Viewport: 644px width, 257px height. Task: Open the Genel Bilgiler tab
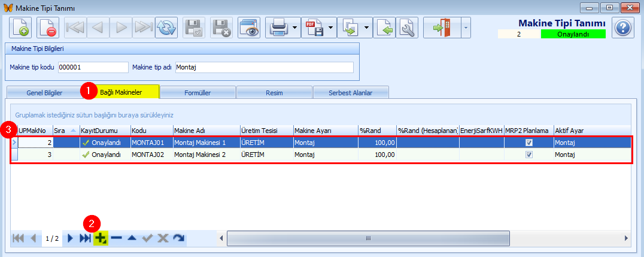coord(44,93)
